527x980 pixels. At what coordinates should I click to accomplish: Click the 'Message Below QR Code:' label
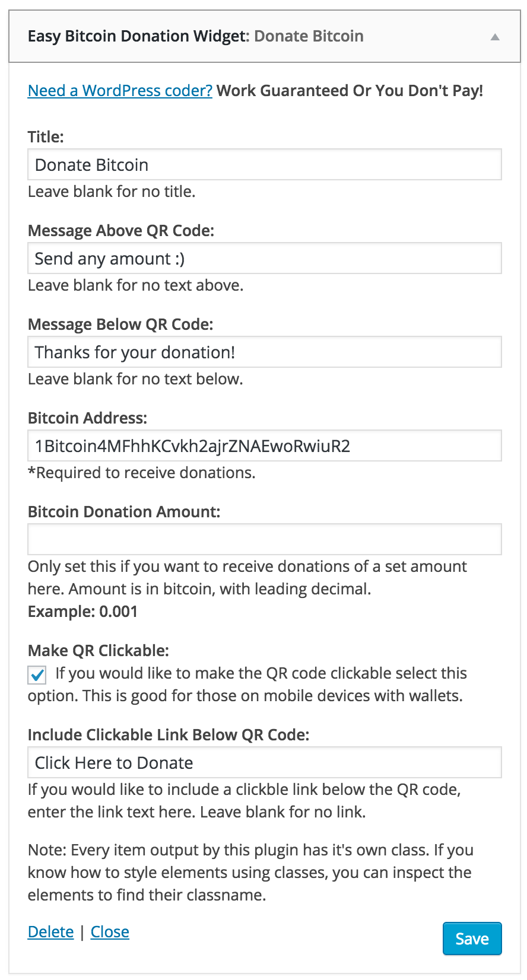[x=120, y=324]
